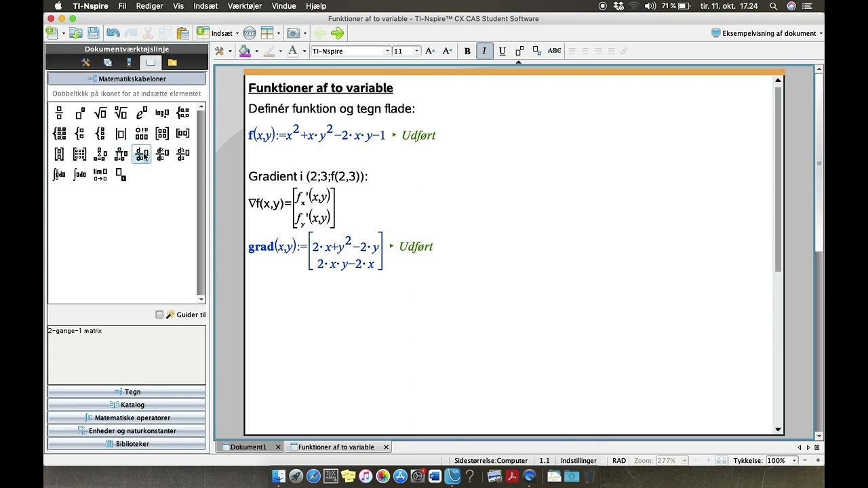Toggle Bold formatting
Screen dimensions: 868x488
(467, 51)
